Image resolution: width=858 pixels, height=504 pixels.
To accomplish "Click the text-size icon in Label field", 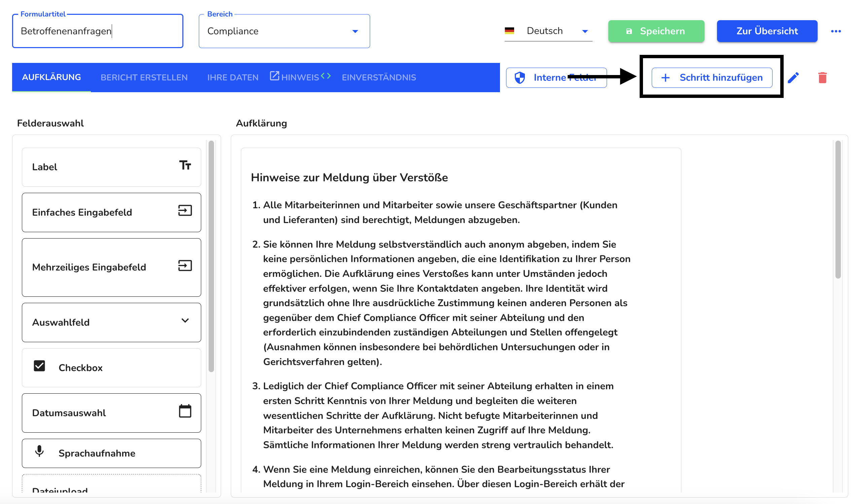I will pyautogui.click(x=185, y=165).
